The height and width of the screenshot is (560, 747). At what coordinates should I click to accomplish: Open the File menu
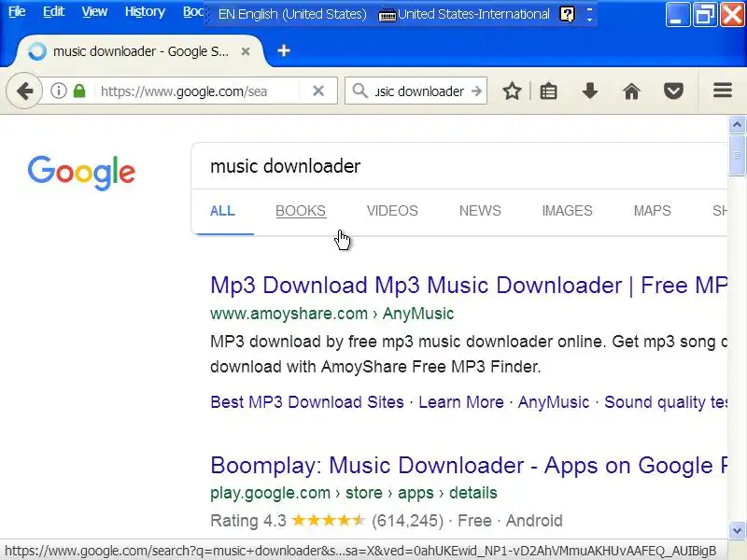(x=17, y=11)
